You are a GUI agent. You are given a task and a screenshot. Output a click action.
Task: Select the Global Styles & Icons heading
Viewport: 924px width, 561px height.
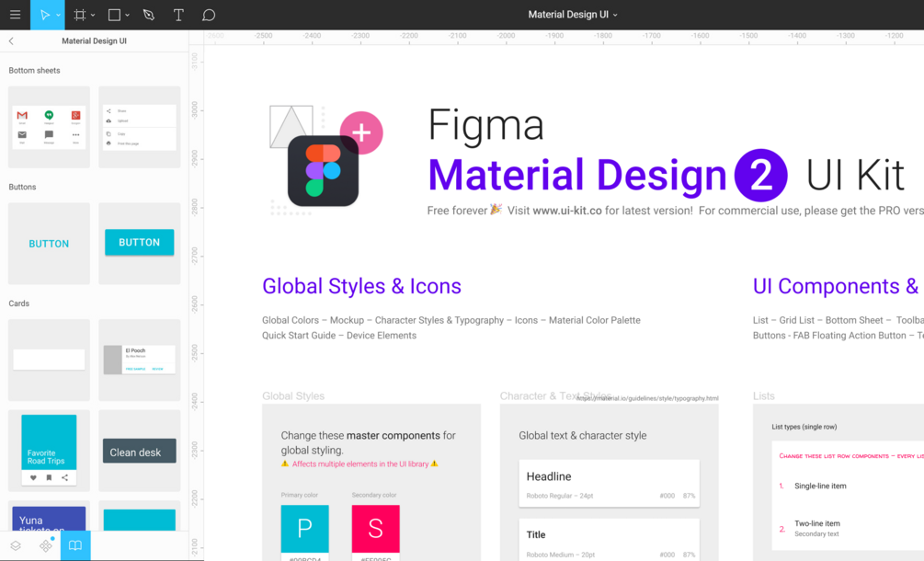point(362,286)
